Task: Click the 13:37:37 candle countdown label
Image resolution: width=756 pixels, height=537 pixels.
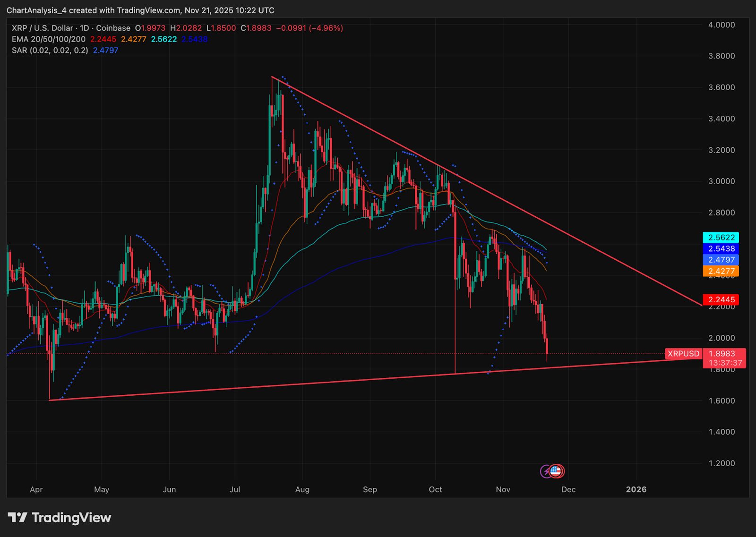Action: (x=725, y=363)
